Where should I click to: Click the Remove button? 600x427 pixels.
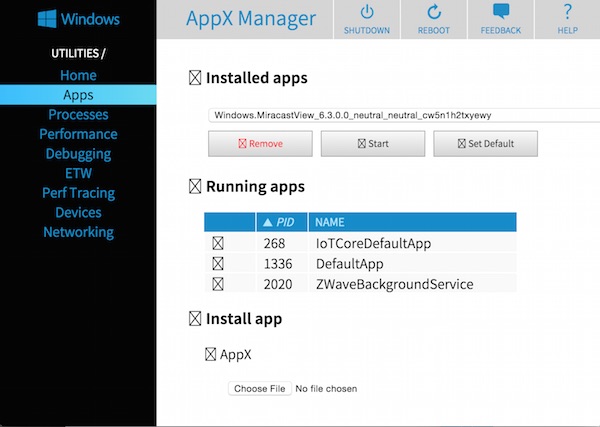(x=260, y=143)
